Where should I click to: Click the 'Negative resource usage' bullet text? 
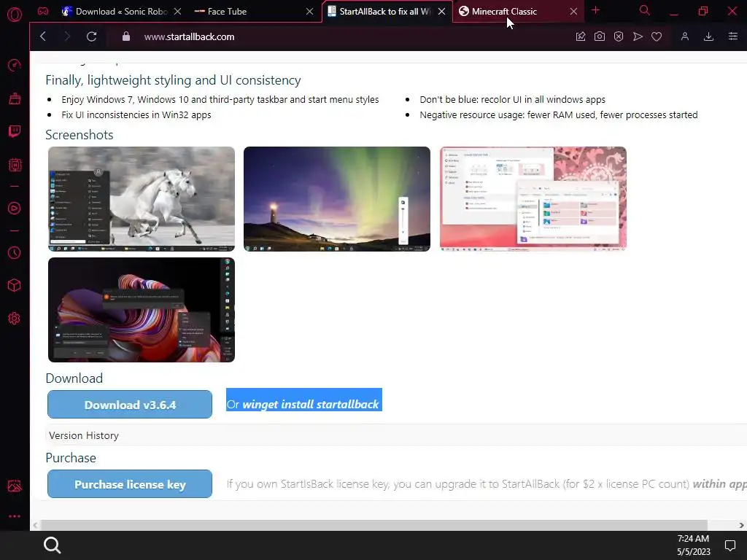tap(559, 114)
